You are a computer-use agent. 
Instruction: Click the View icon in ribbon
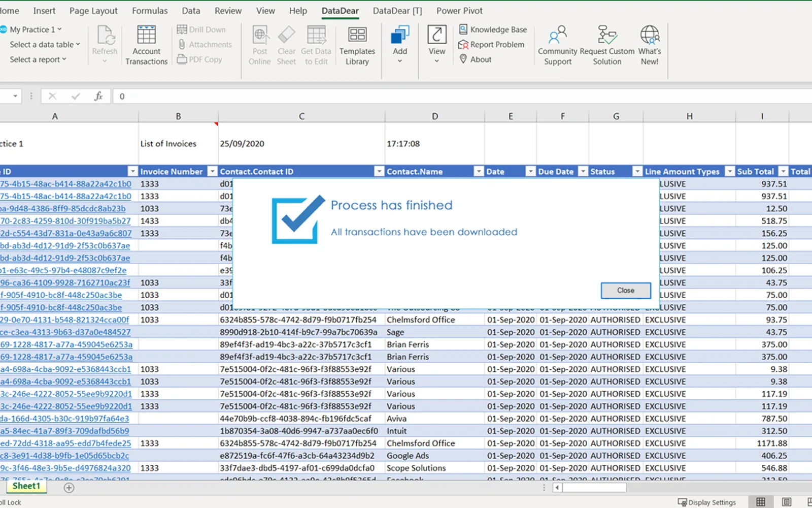pyautogui.click(x=437, y=36)
